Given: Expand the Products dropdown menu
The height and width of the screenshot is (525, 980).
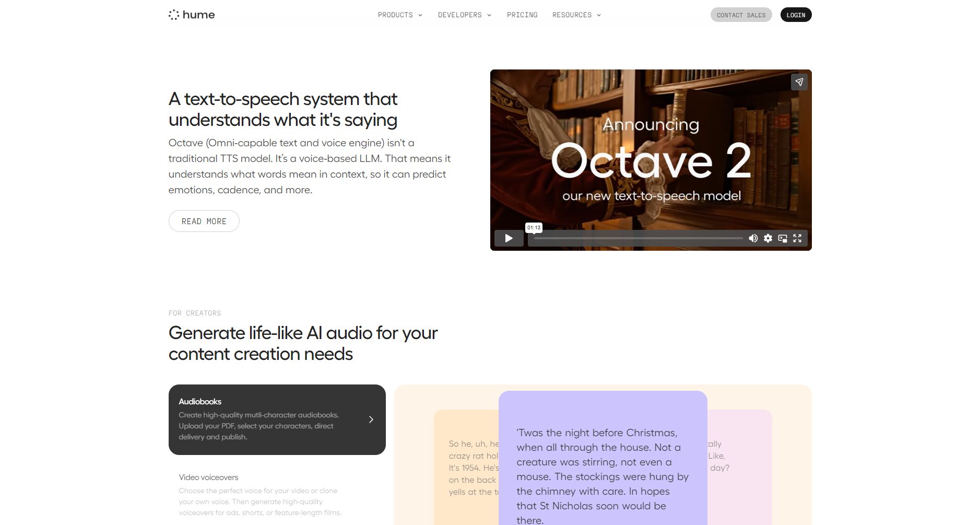Looking at the screenshot, I should pos(400,15).
